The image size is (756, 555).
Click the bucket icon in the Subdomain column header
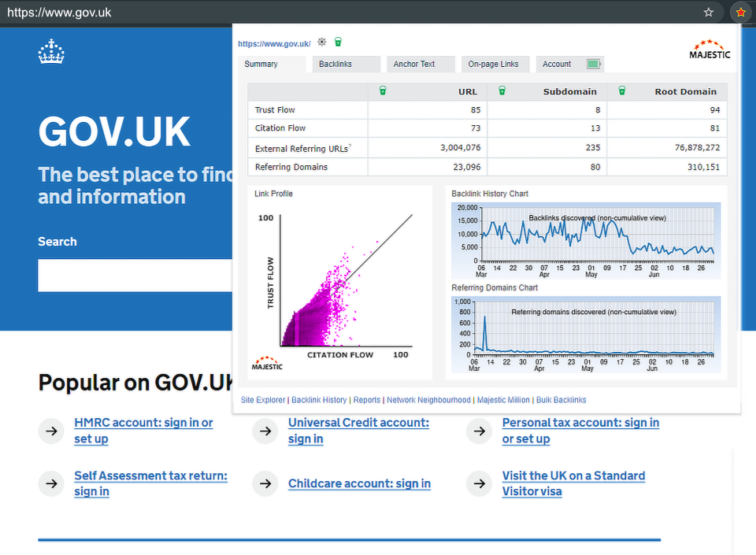(x=502, y=91)
